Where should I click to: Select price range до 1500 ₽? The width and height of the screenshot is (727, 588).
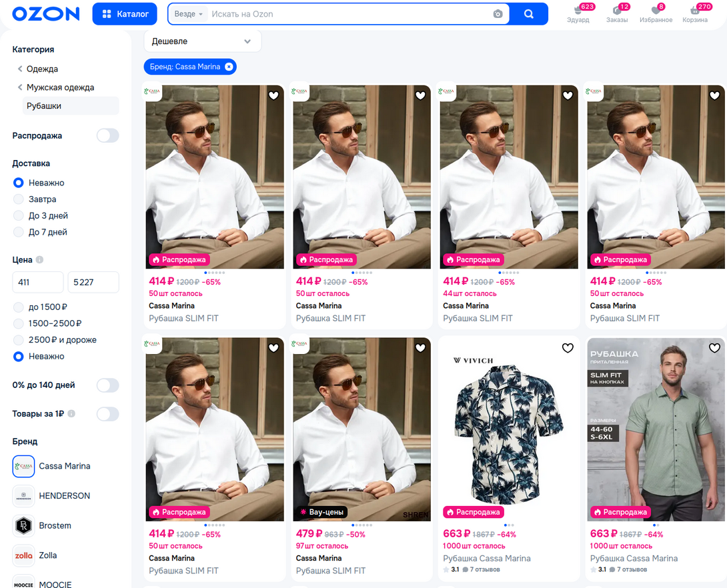19,307
